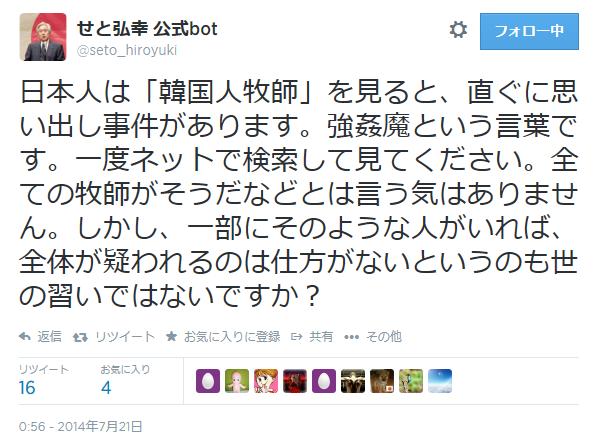Click the 返信 reply arrow icon
Screen dimensions: 593x444
coord(25,336)
